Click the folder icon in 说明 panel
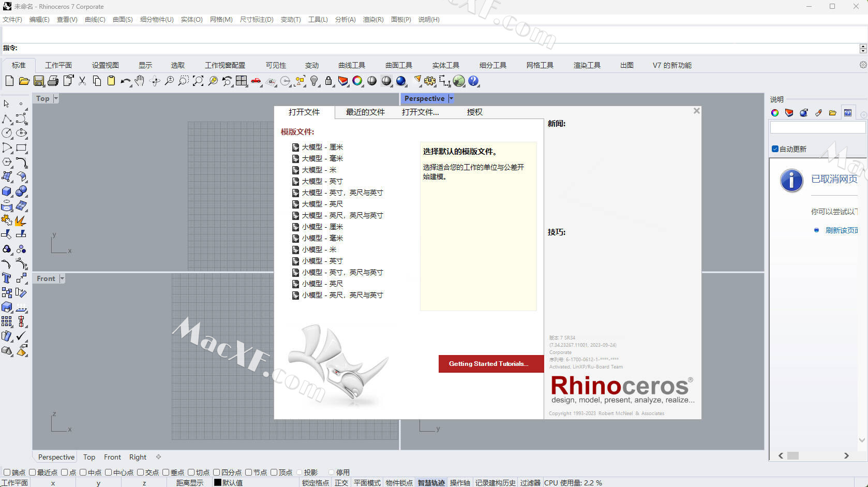Viewport: 868px width, 487px height. (x=832, y=113)
